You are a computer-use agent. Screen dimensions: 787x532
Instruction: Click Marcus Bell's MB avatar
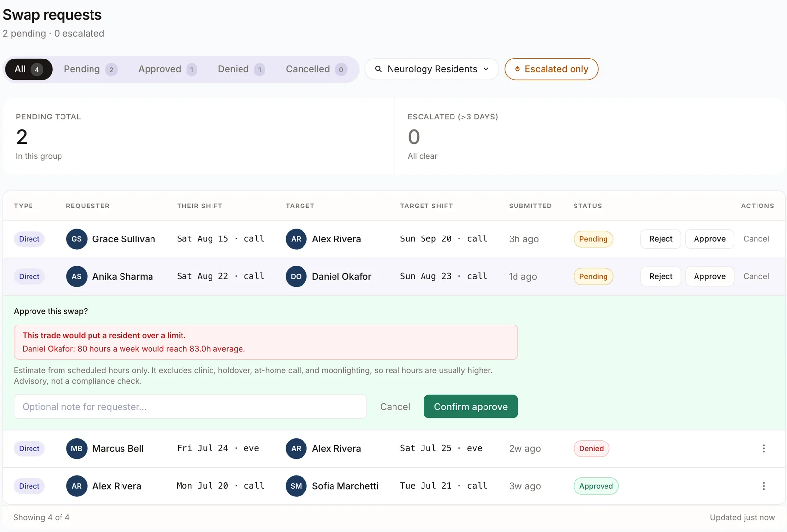click(77, 448)
